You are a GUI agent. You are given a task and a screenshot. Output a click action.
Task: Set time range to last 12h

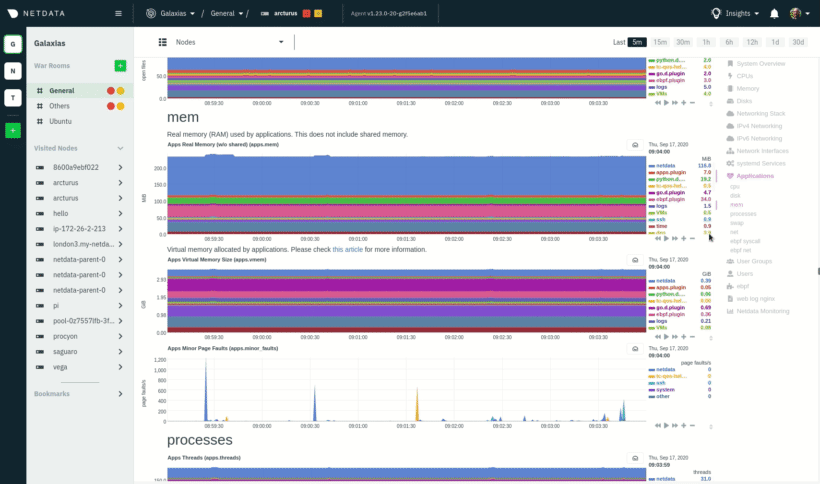(752, 42)
